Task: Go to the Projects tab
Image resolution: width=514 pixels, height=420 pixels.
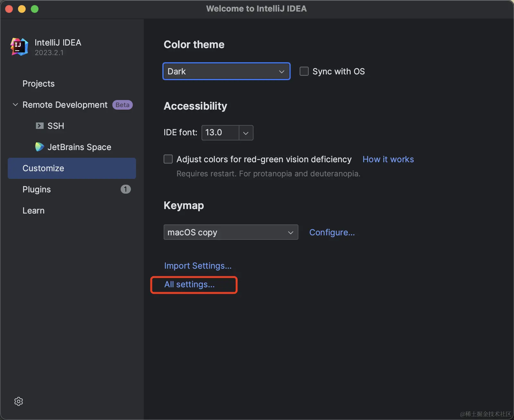Action: [x=39, y=84]
